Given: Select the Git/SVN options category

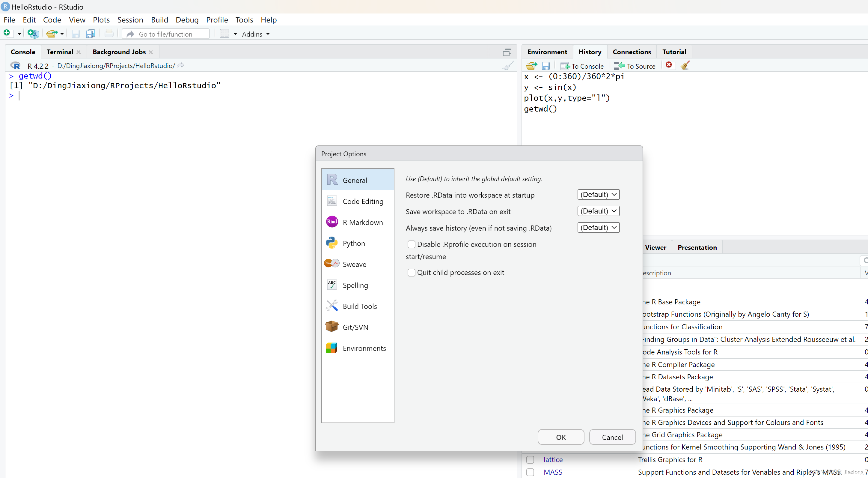Looking at the screenshot, I should pos(355,327).
